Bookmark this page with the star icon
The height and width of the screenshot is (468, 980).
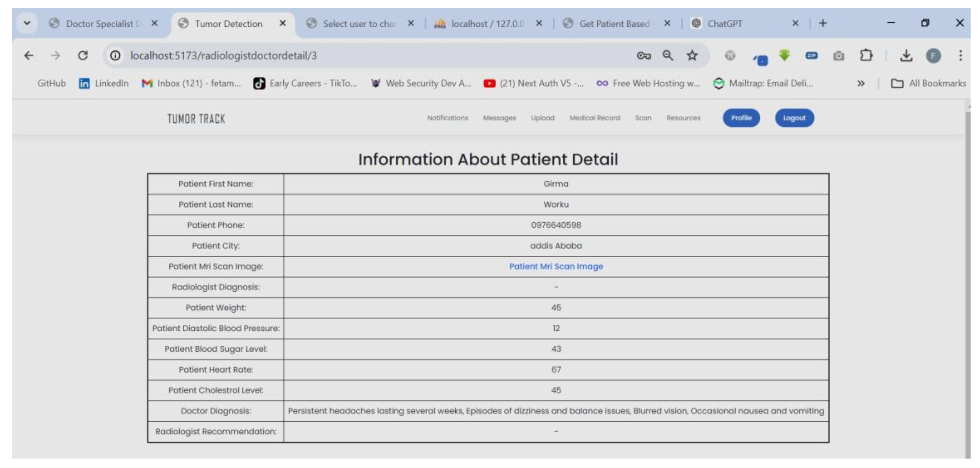coord(692,55)
